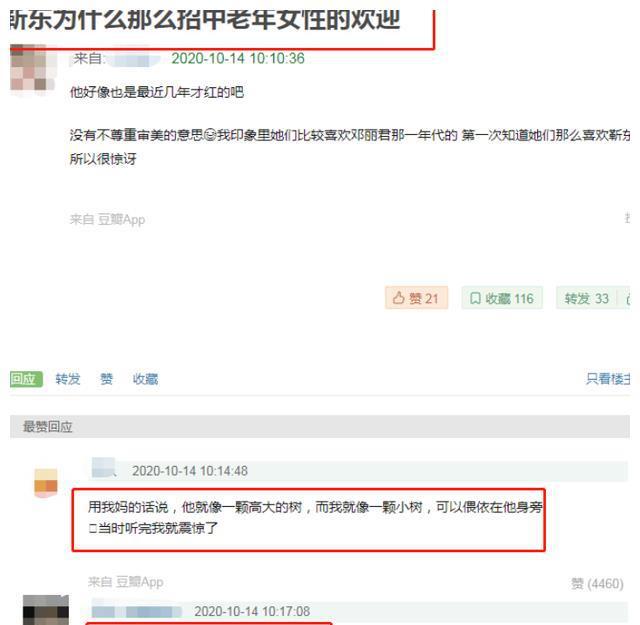Toggle 只看楼主 filter
640x625 pixels.
(x=608, y=379)
